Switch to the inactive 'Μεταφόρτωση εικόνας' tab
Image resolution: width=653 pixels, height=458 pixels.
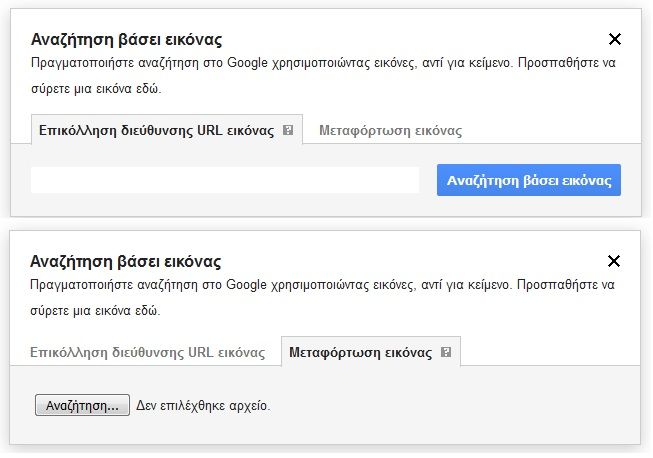390,131
